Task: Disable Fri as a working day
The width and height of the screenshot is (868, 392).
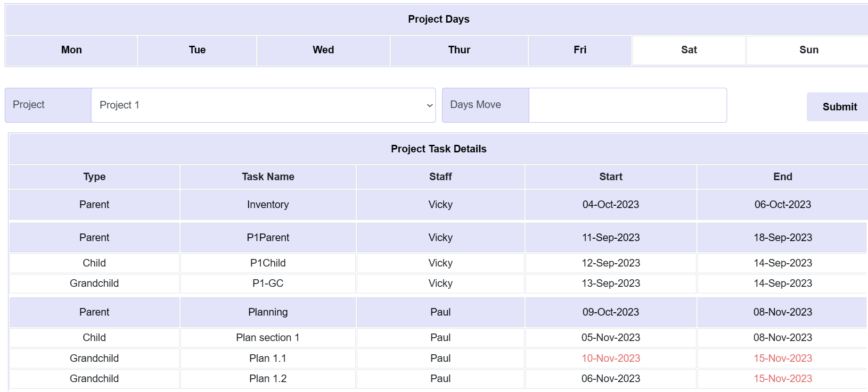Action: click(x=580, y=50)
